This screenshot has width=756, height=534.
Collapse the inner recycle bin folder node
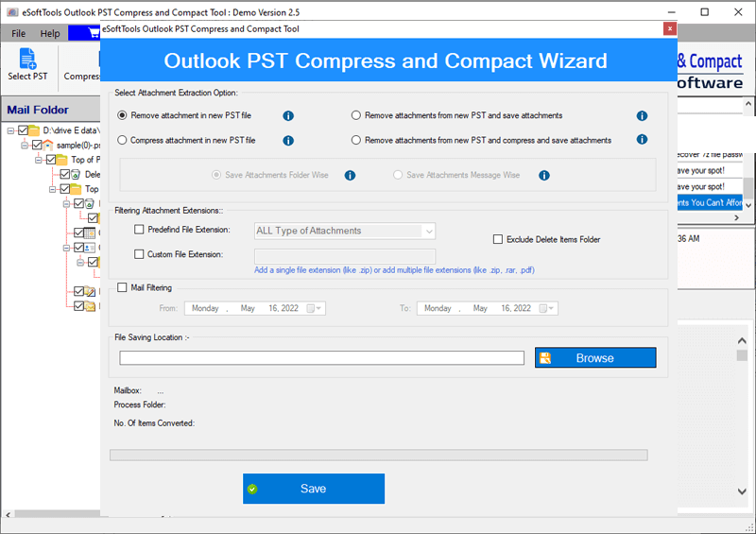coord(66,204)
